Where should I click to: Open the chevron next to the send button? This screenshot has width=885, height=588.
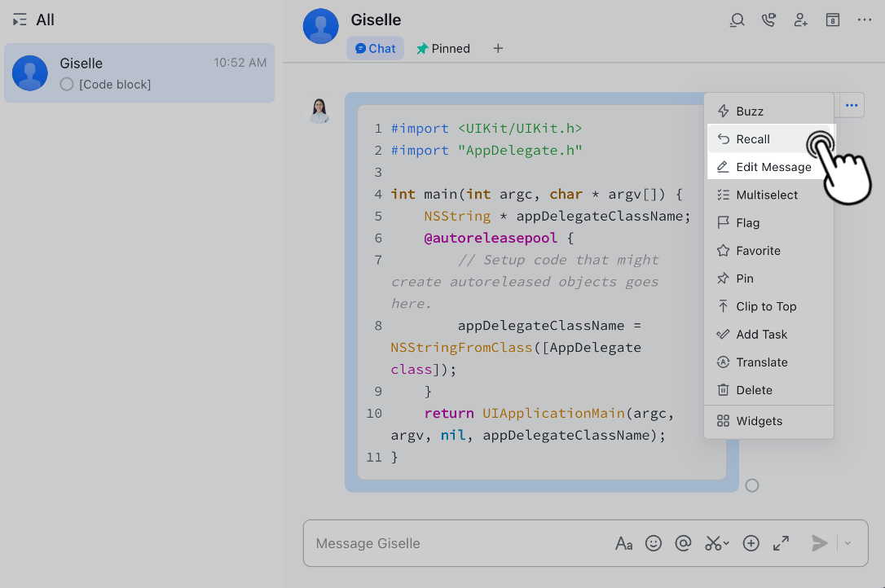[x=847, y=543]
